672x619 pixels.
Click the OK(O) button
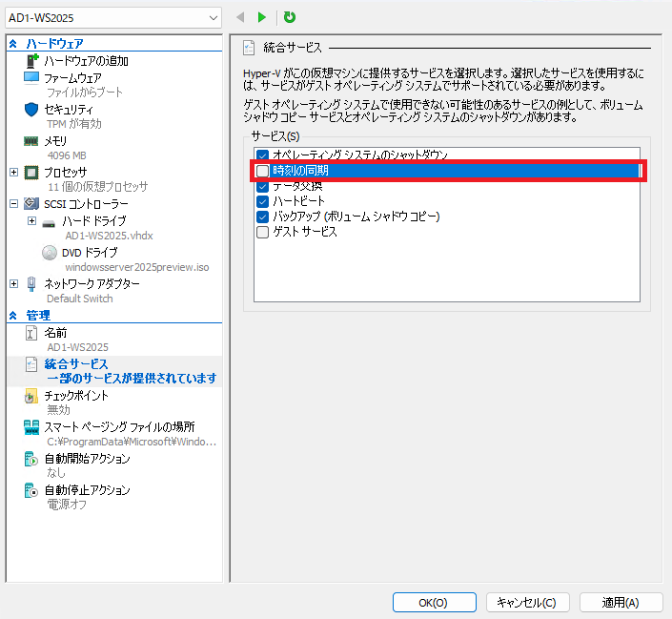(434, 603)
